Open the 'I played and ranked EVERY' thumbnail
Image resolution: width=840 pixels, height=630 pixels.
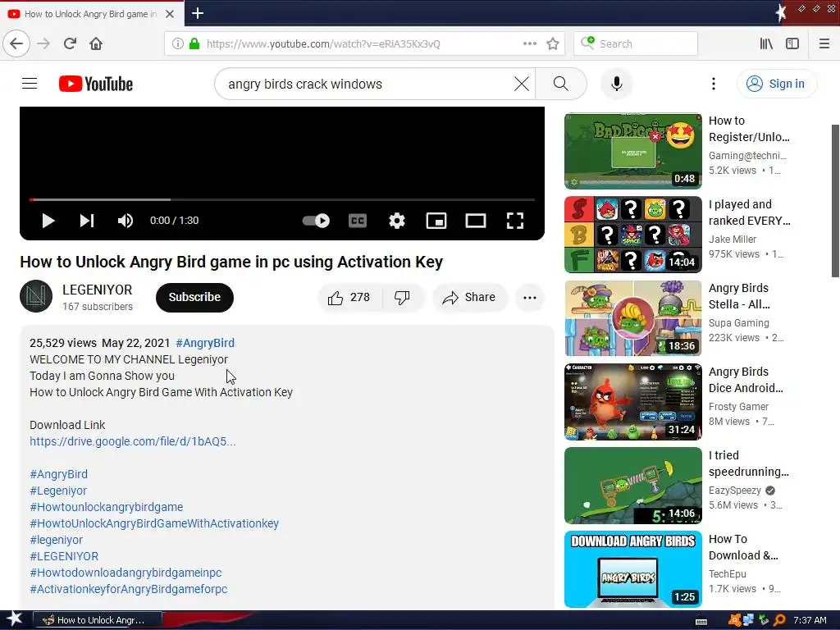point(632,235)
